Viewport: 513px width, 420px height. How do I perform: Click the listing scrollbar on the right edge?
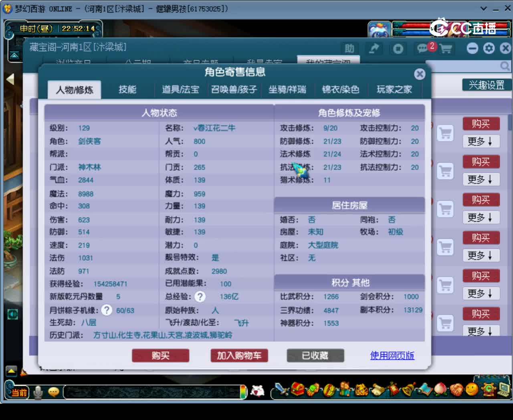(510, 122)
